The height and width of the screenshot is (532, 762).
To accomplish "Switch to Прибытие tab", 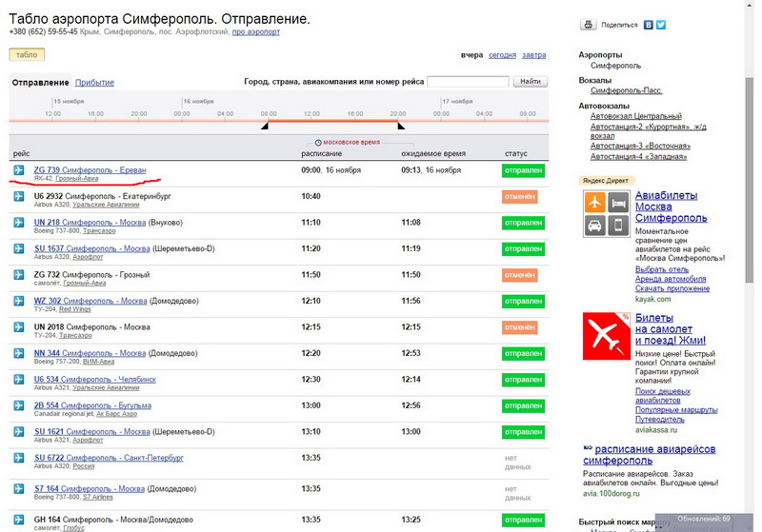I will (x=94, y=83).
